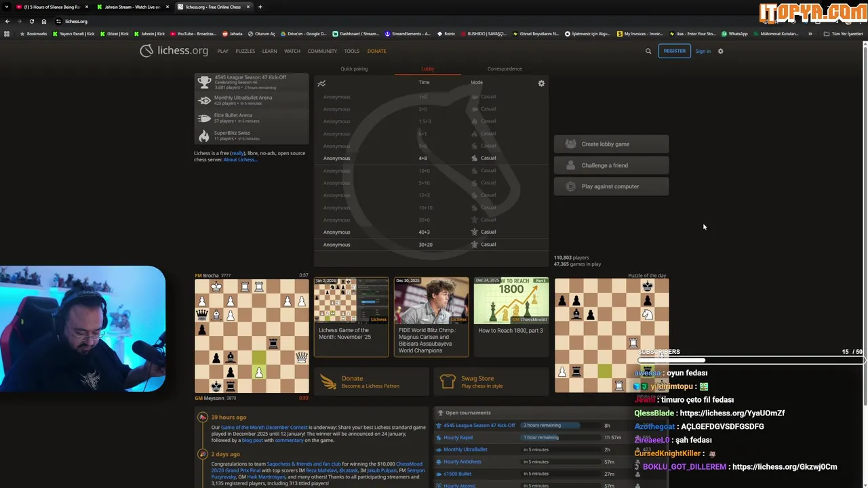
Task: Open the 4545 League Season 47 Kick-Off tournament link
Action: (x=479, y=425)
